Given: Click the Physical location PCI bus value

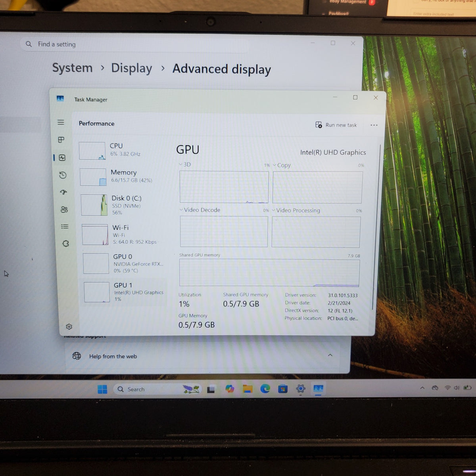Looking at the screenshot, I should (343, 318).
